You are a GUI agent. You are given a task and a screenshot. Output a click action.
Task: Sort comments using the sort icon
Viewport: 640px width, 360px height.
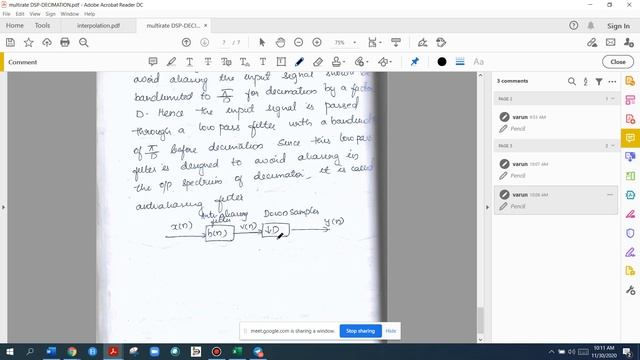(585, 81)
